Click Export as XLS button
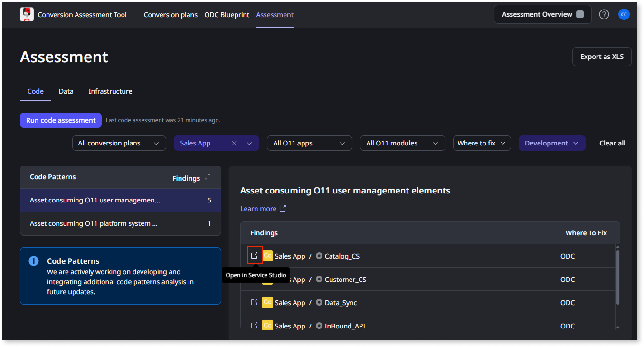 pos(602,57)
